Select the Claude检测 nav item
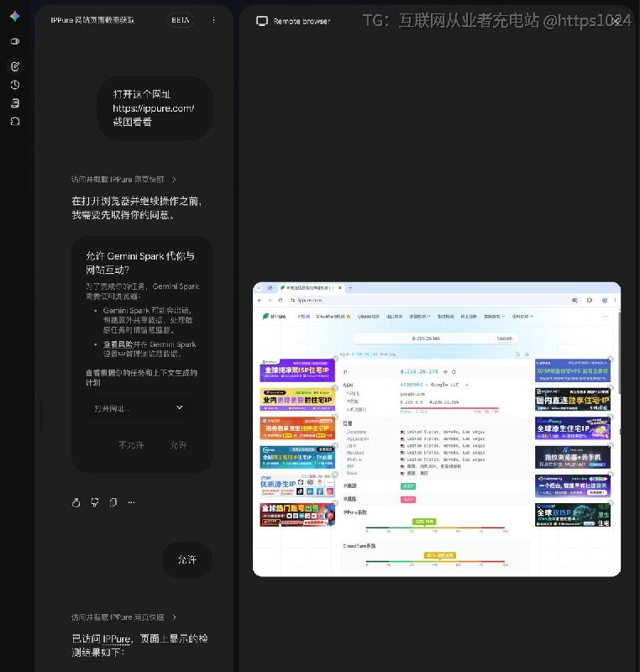640x672 pixels. coord(369,317)
